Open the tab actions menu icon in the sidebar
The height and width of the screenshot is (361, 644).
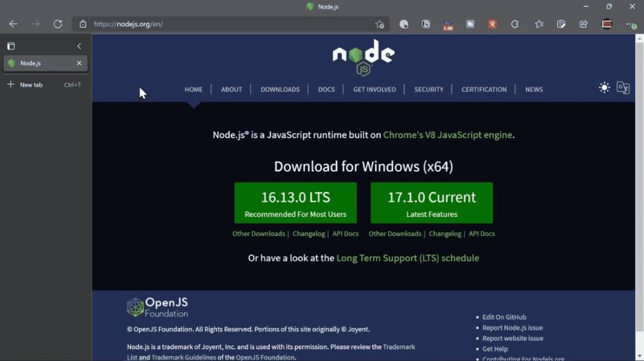(11, 46)
